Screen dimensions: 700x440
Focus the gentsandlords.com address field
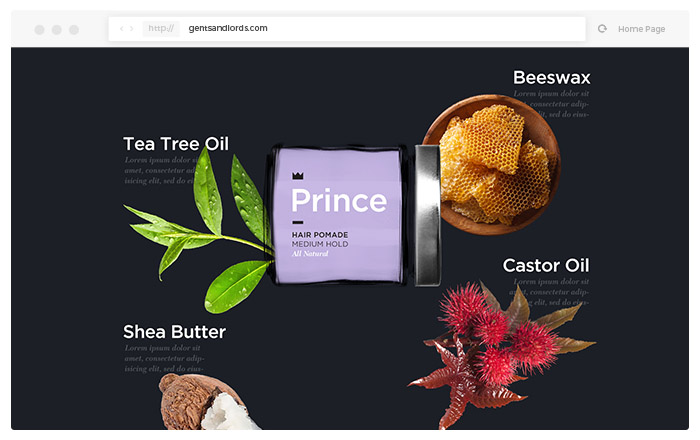click(347, 29)
